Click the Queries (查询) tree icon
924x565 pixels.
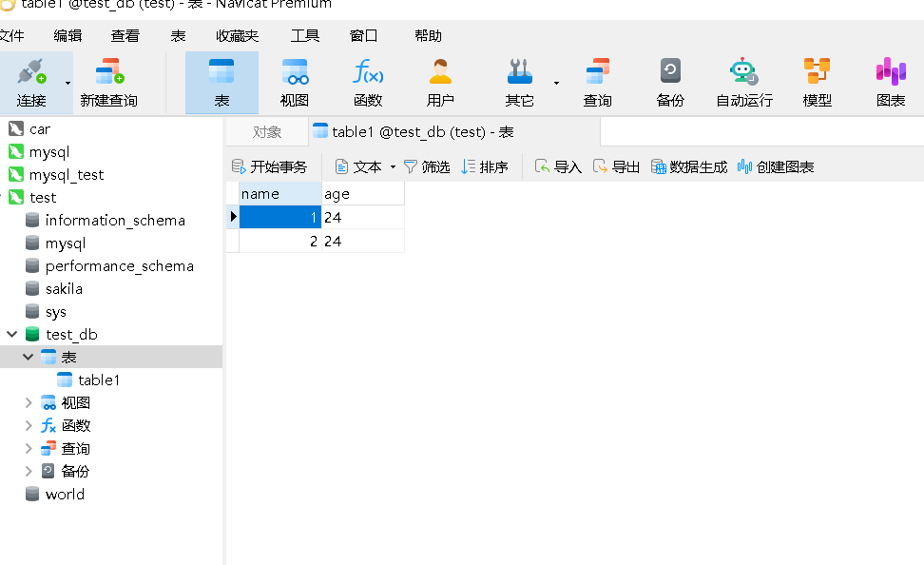[x=48, y=448]
